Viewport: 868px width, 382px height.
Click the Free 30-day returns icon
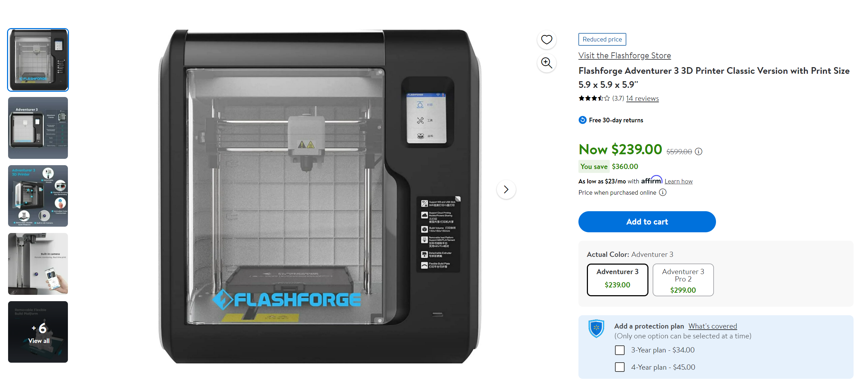click(582, 120)
